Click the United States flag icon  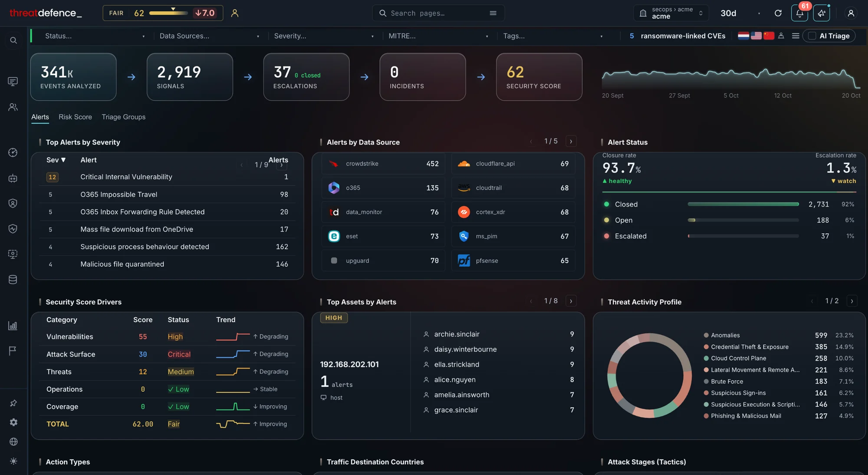(x=756, y=36)
